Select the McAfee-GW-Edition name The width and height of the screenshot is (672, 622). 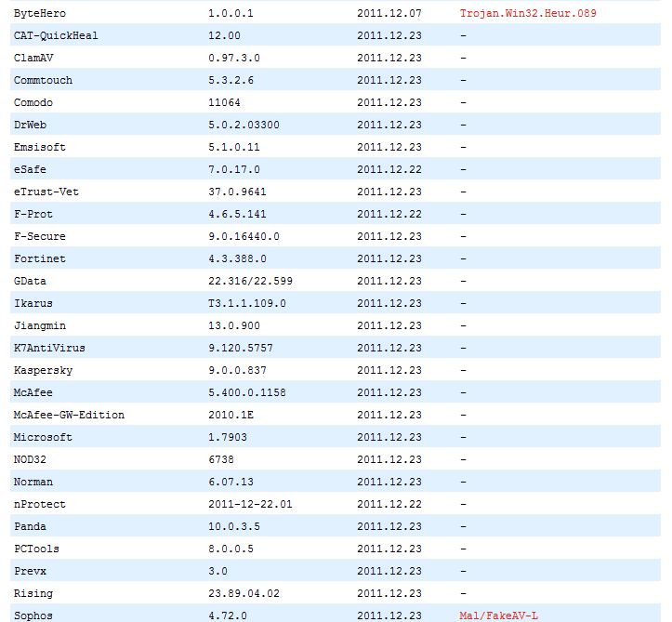(69, 415)
